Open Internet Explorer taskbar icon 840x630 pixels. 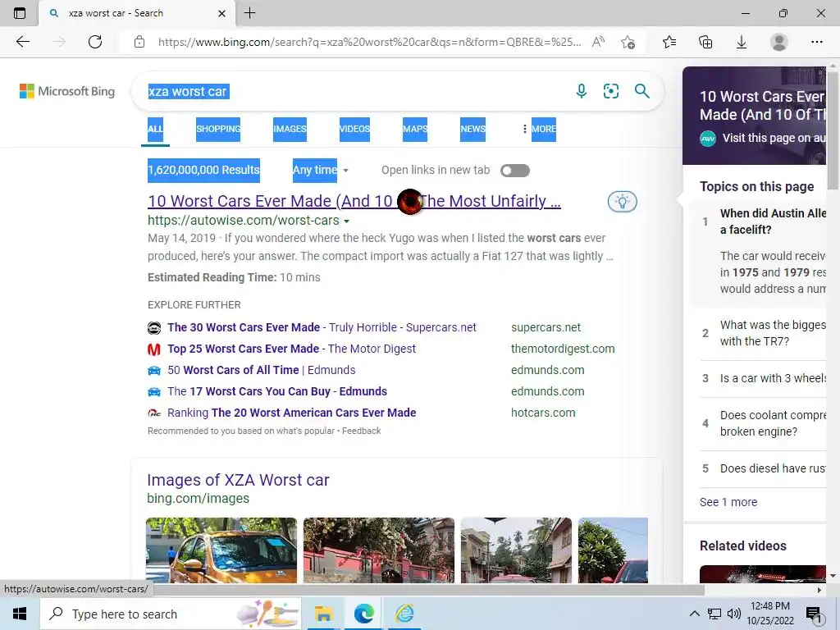click(404, 614)
